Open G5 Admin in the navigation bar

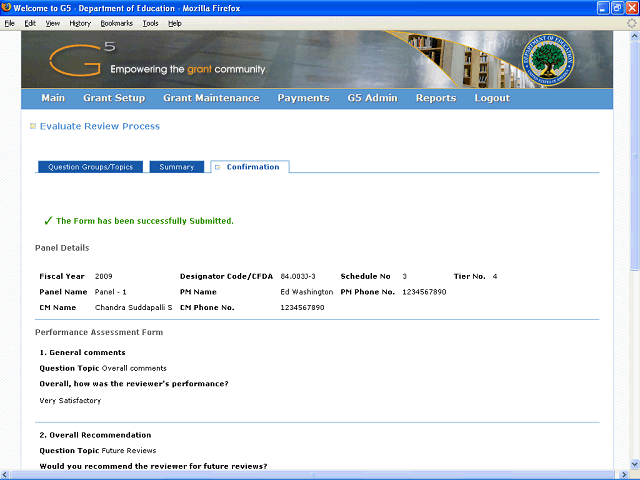pos(373,98)
